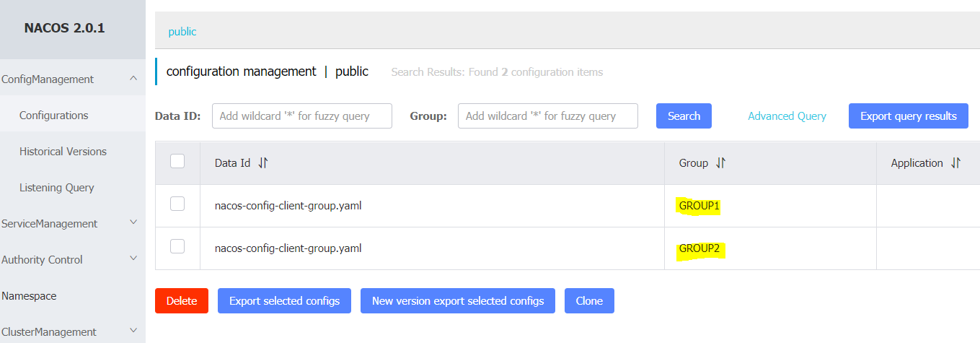Screen dimensions: 980x343
Task: Expand the ServiceManagement menu section
Action: 133,223
